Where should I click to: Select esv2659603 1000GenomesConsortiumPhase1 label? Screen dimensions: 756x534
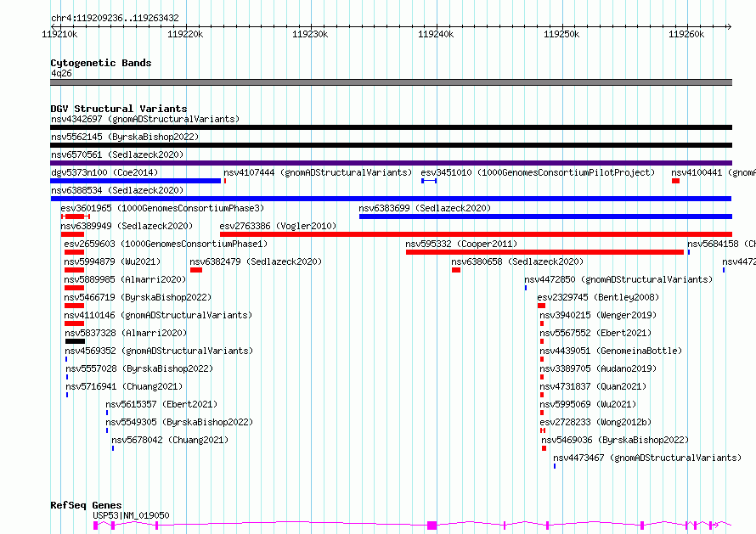coord(166,244)
